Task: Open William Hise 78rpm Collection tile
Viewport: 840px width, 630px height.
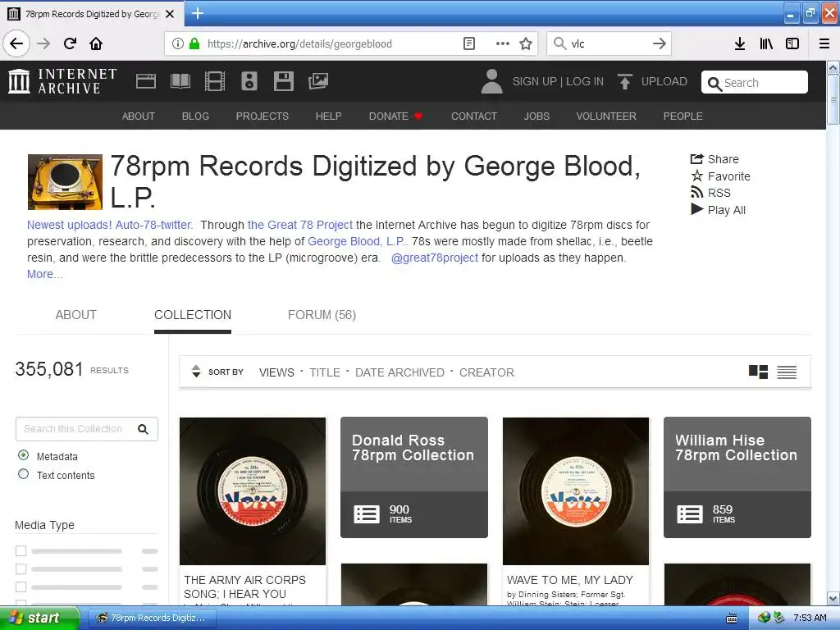Action: (x=737, y=477)
